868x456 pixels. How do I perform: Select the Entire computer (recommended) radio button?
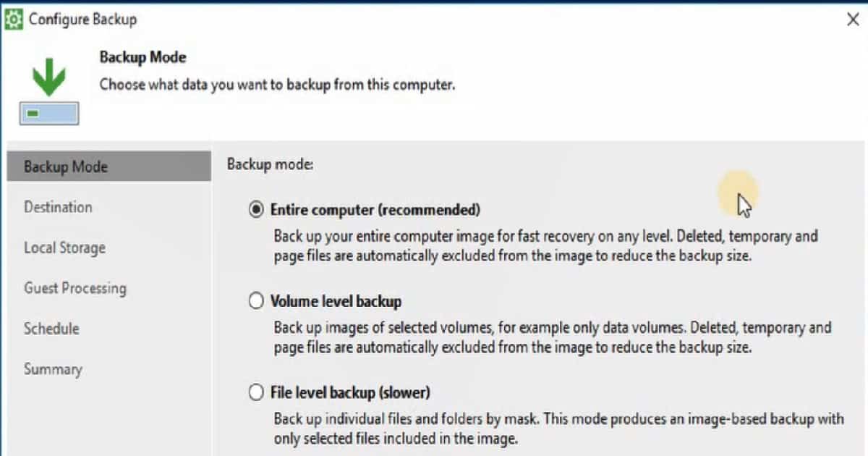point(256,210)
